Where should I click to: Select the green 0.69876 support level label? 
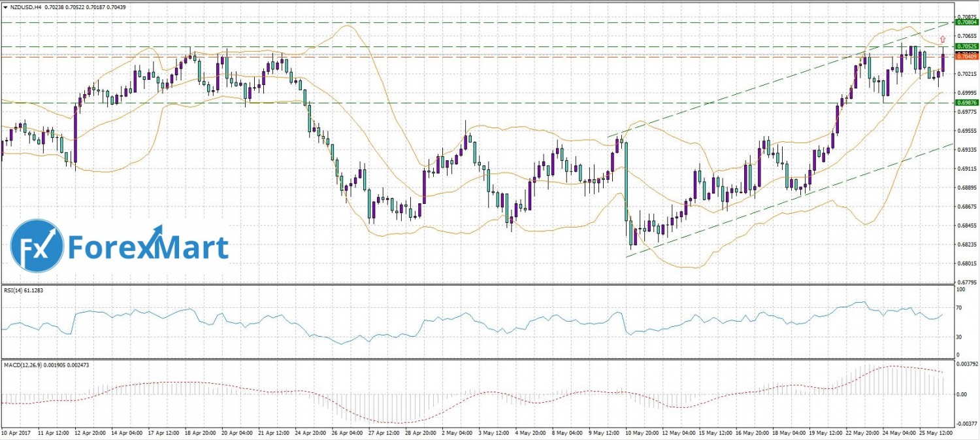tap(966, 103)
